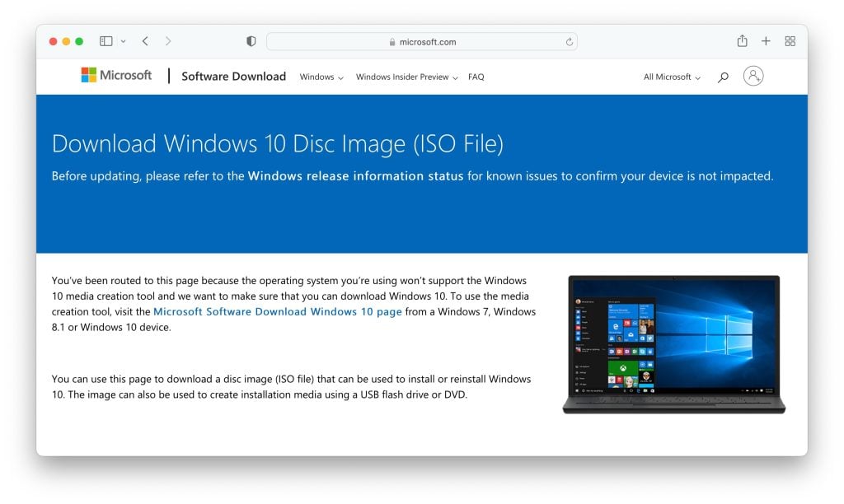Sign in via the account avatar icon
This screenshot has height=504, width=844.
[753, 76]
